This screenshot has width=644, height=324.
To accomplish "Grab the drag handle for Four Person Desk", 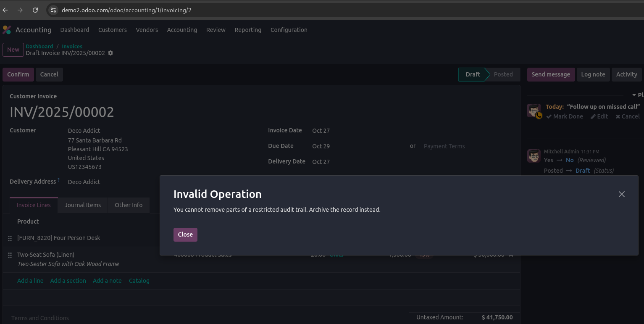I will coord(10,238).
